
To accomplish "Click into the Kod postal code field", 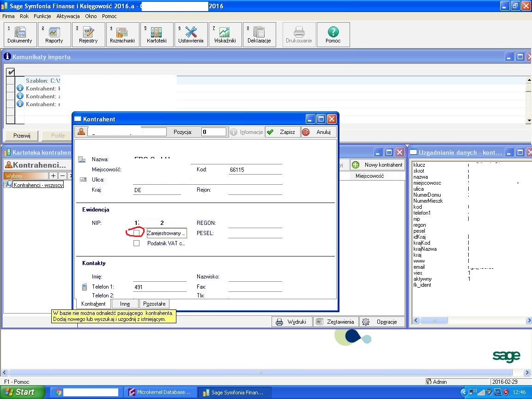I will coord(255,170).
